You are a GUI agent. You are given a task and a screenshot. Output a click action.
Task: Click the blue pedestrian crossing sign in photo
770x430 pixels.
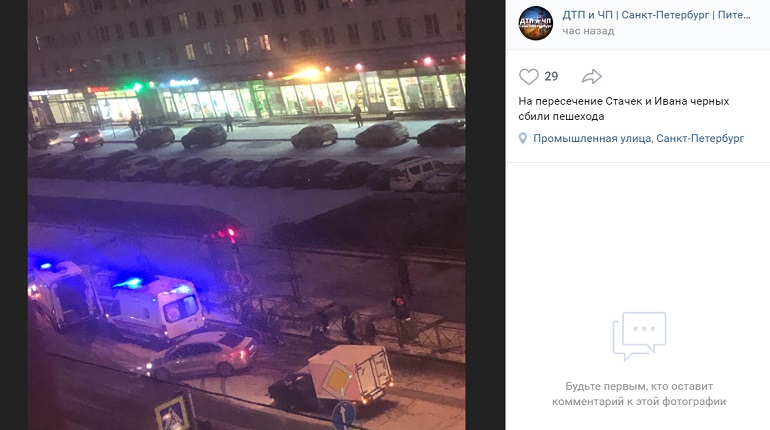173,413
